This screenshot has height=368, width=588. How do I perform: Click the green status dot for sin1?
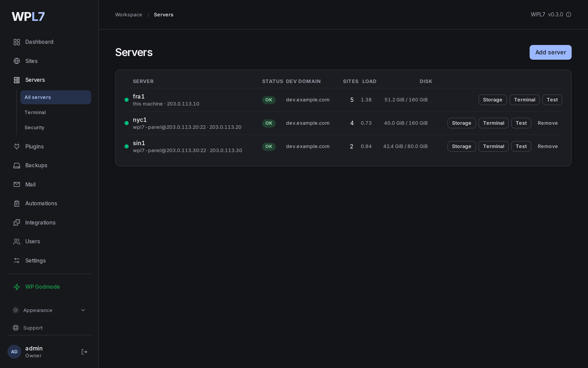[x=126, y=147]
